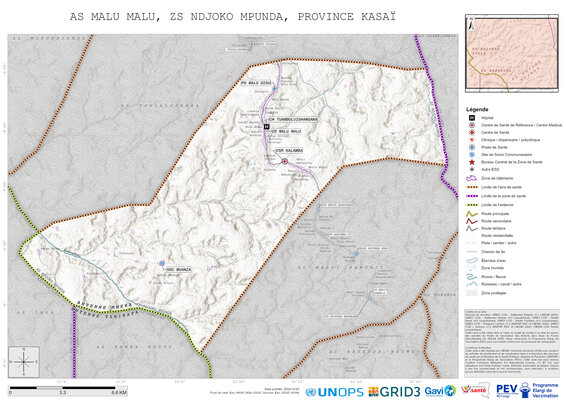Click the purple zone de santé boundary sample

click(x=472, y=196)
